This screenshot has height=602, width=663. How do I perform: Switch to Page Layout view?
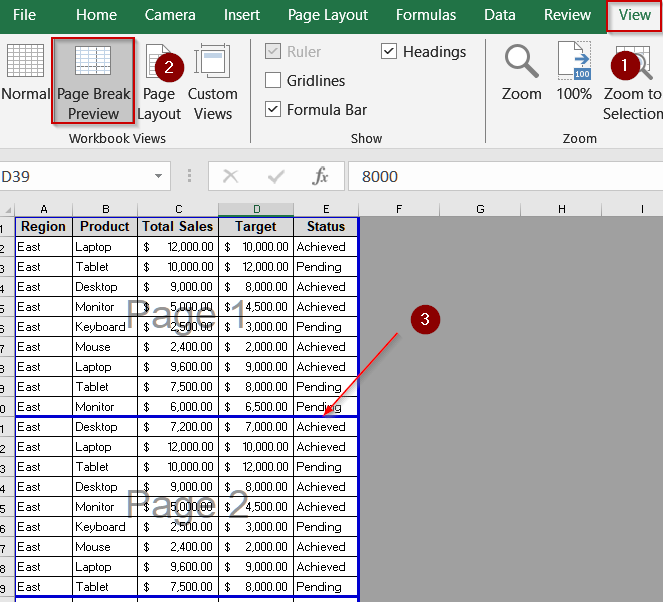159,82
